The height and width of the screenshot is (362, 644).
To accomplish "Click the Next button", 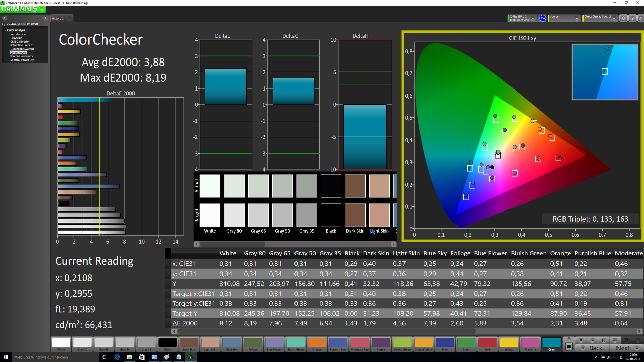I will click(626, 348).
